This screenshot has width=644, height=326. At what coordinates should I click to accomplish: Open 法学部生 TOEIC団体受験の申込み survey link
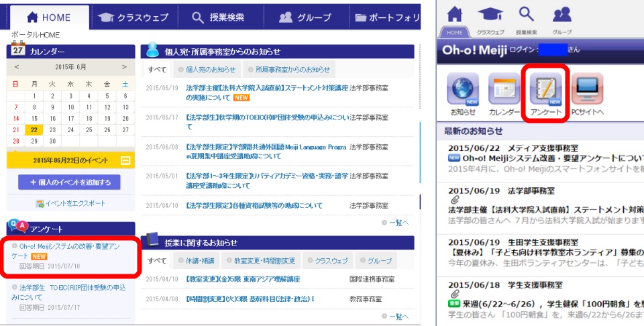68,292
